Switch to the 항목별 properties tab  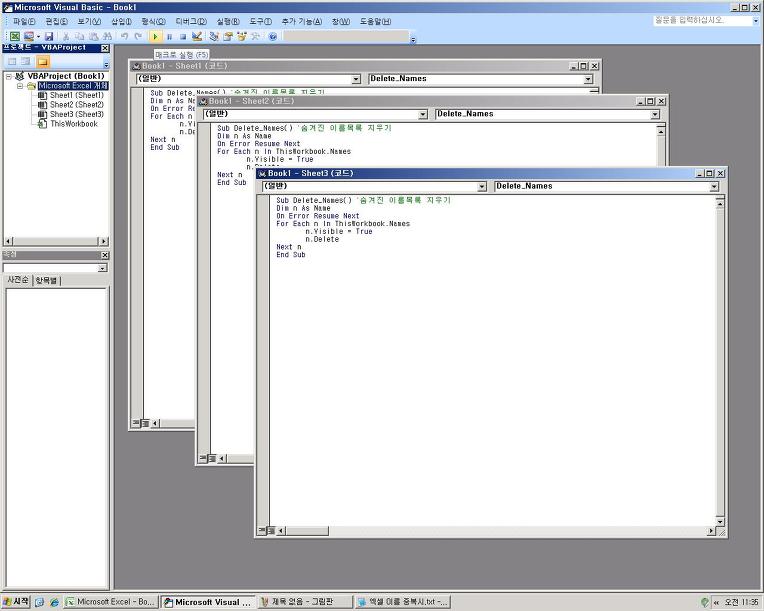[47, 280]
